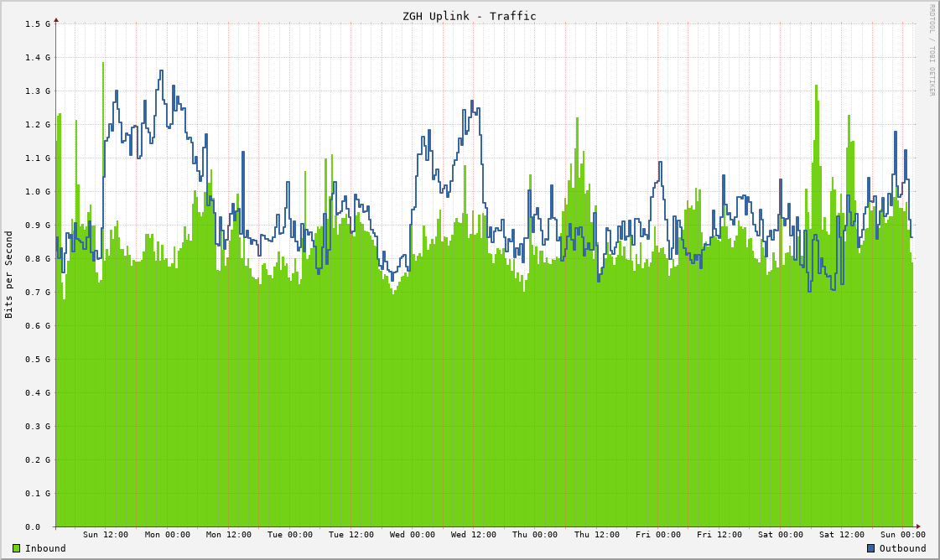Screen dimensions: 940x560
Task: Click the 0.5 G y-axis value
Action: [38, 360]
